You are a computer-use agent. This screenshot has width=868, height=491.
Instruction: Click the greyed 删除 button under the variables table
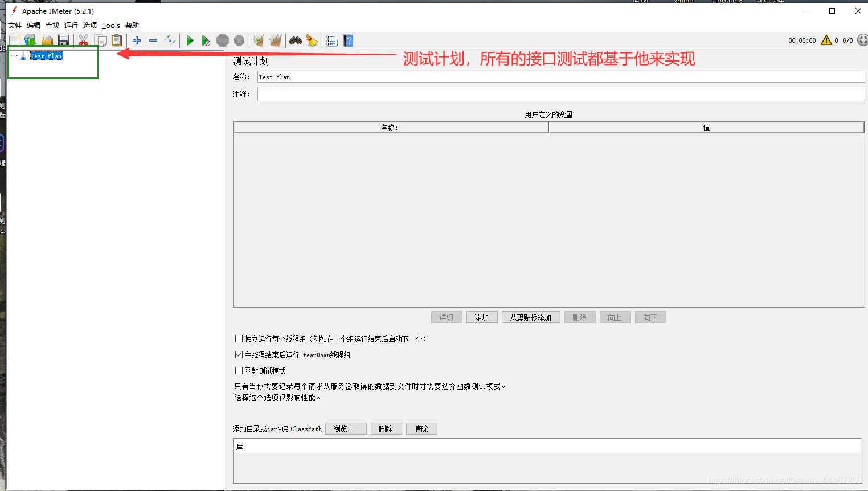(x=580, y=317)
